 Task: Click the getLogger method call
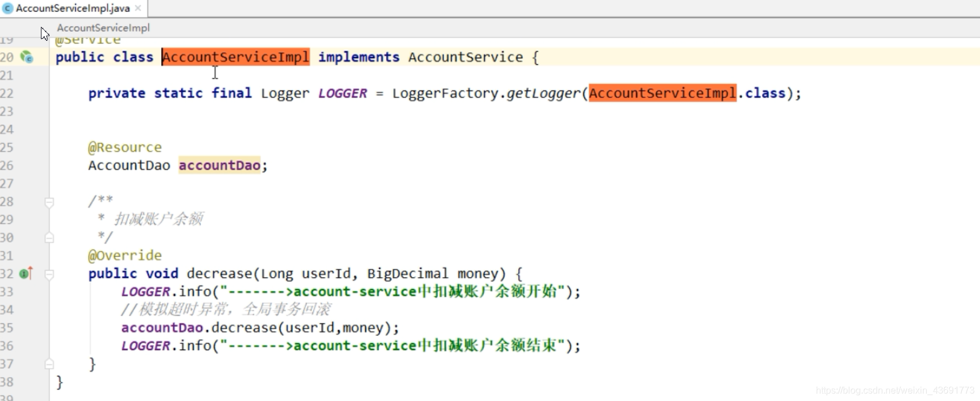tap(543, 93)
